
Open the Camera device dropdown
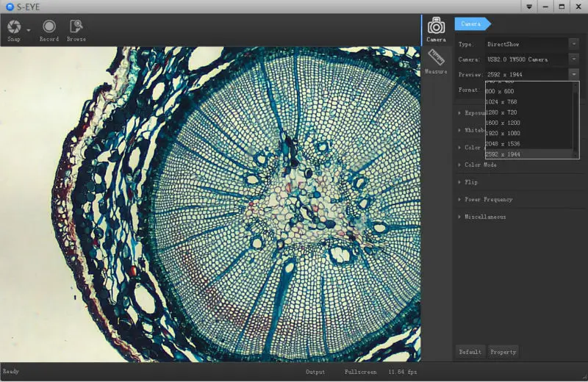[x=573, y=60]
